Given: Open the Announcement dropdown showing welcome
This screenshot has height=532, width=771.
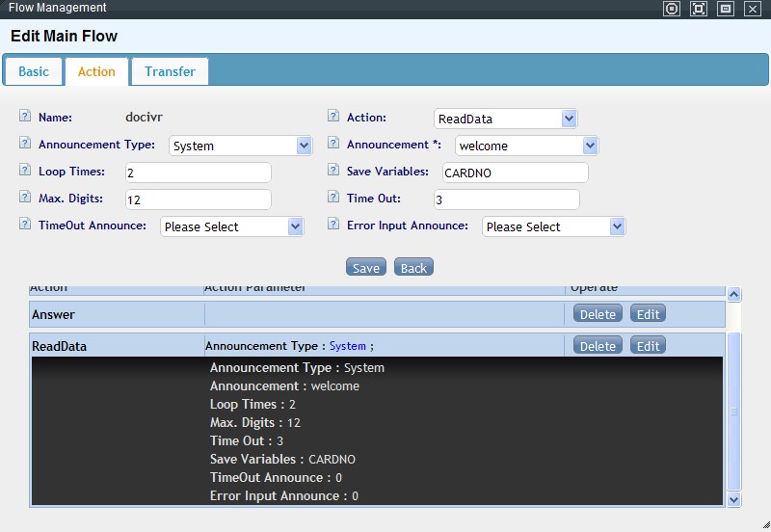Looking at the screenshot, I should click(x=526, y=146).
